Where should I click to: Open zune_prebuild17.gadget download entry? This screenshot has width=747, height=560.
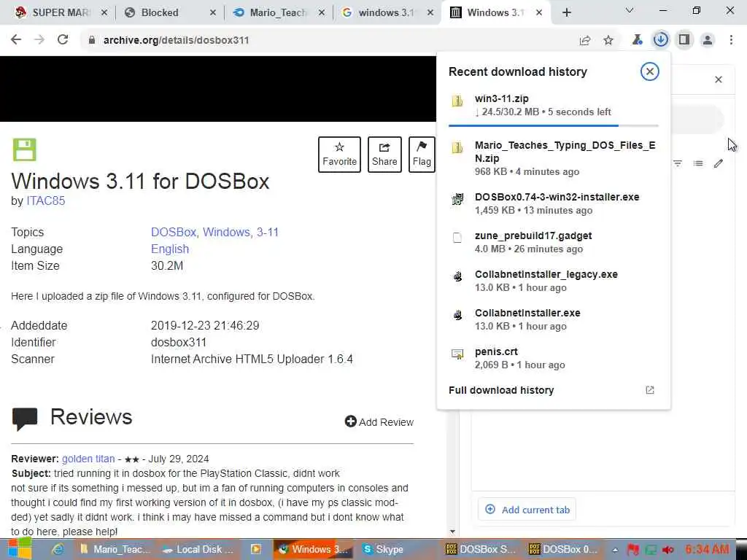(554, 242)
